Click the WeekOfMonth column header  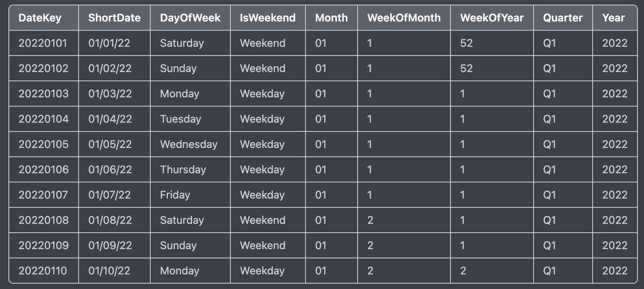pos(404,18)
